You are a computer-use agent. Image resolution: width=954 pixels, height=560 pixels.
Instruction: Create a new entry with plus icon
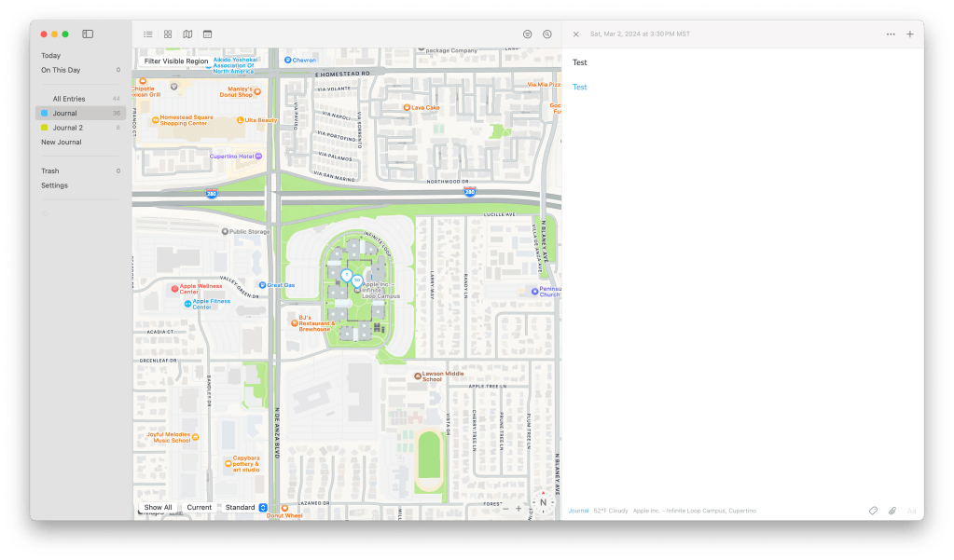pos(910,34)
